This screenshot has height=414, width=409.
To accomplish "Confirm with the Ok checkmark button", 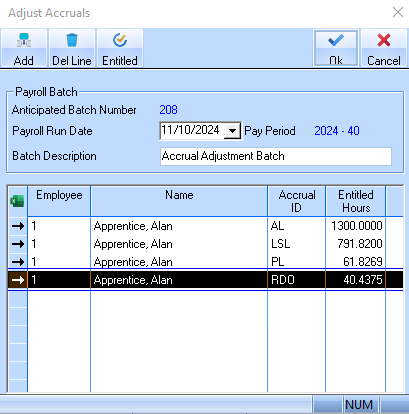I will point(336,49).
